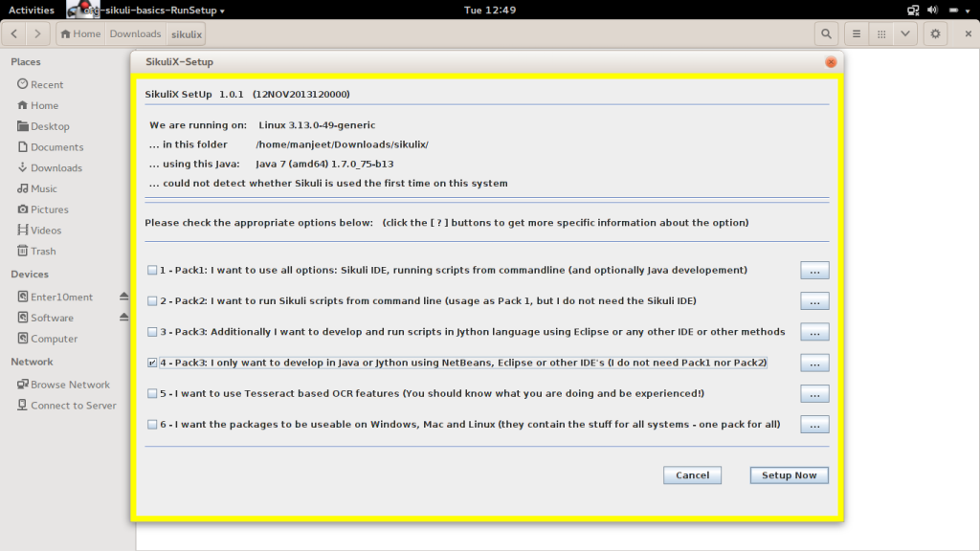Enable option 5 Tesseract OCR checkbox
The image size is (980, 551).
click(152, 393)
